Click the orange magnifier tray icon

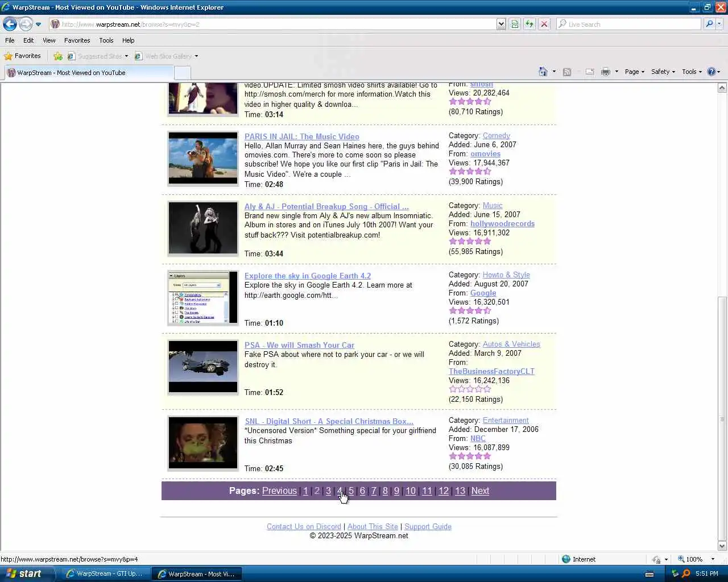click(x=686, y=573)
